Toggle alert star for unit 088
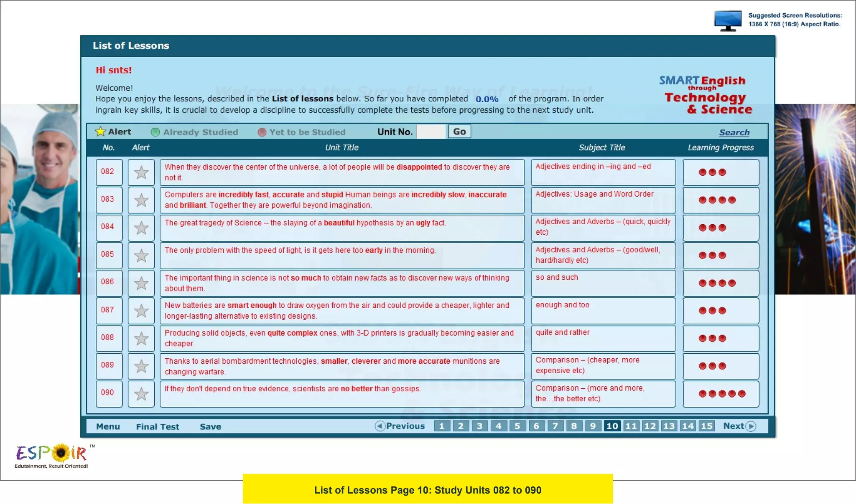 click(x=141, y=338)
